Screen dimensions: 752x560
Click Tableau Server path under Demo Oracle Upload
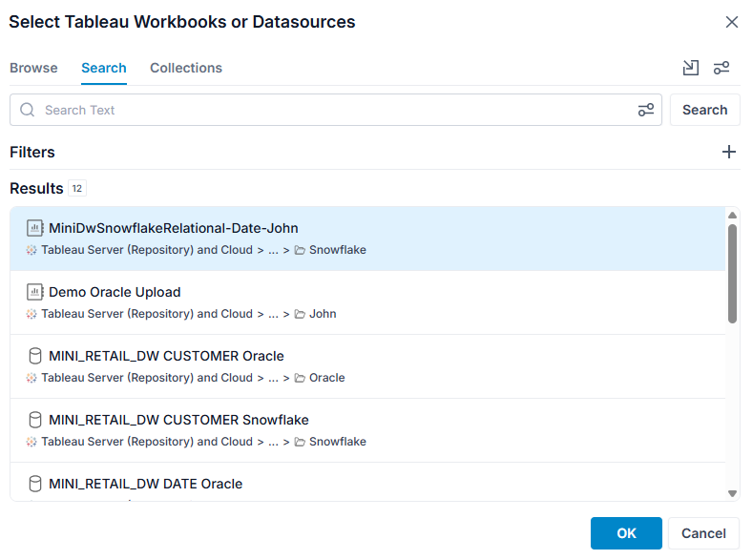pos(147,314)
